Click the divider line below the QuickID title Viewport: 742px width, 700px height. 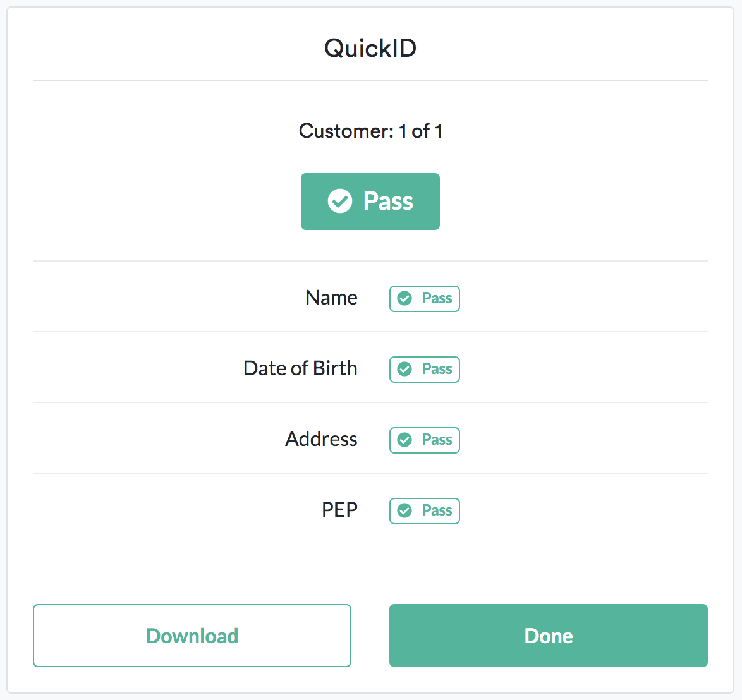coord(370,80)
